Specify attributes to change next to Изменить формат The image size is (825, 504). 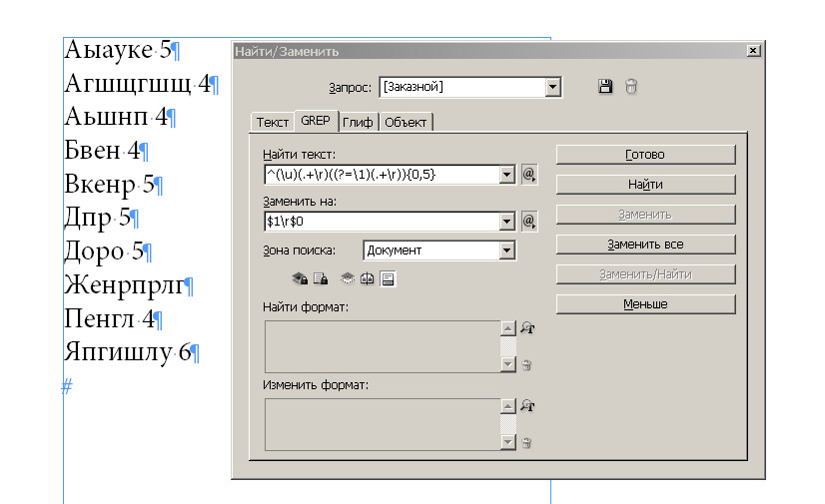coord(527,406)
